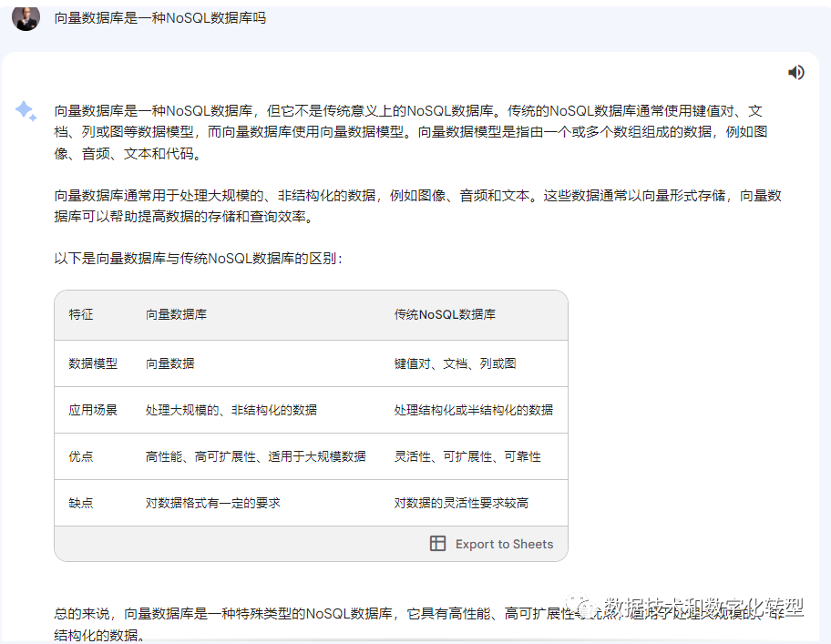The width and height of the screenshot is (831, 644).
Task: Click the 灵活性、可扩展性、可靠性 cell
Action: (x=467, y=456)
